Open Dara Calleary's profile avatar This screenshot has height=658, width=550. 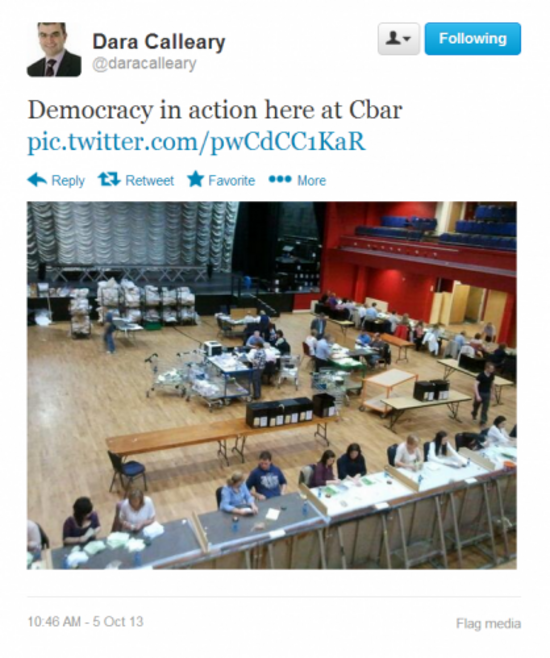pos(54,50)
